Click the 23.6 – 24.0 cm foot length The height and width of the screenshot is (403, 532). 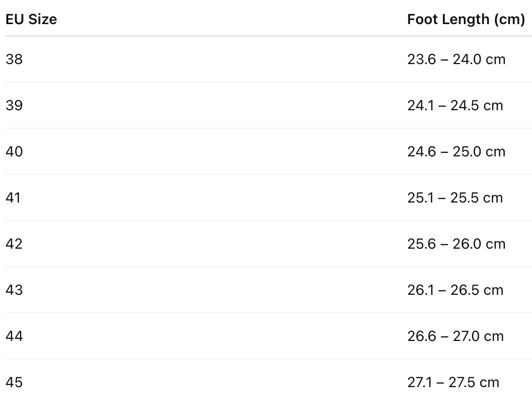456,59
